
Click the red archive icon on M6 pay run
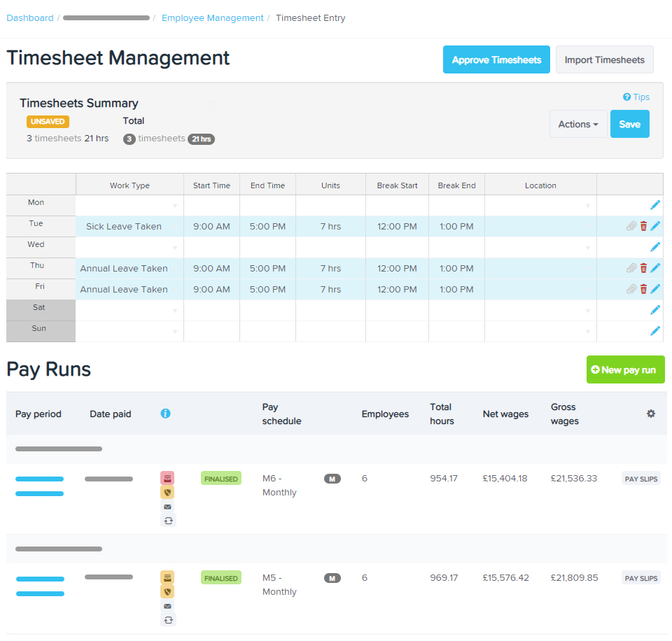(x=167, y=478)
